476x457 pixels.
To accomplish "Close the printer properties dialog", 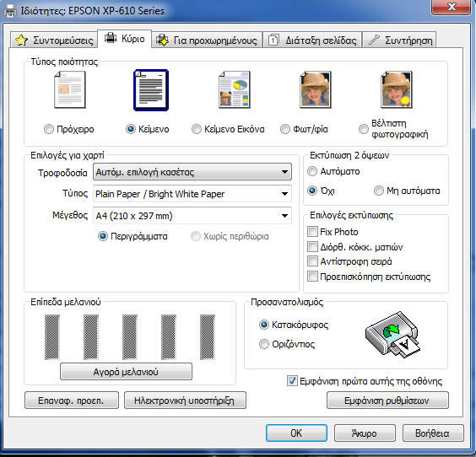I will coord(452,7).
